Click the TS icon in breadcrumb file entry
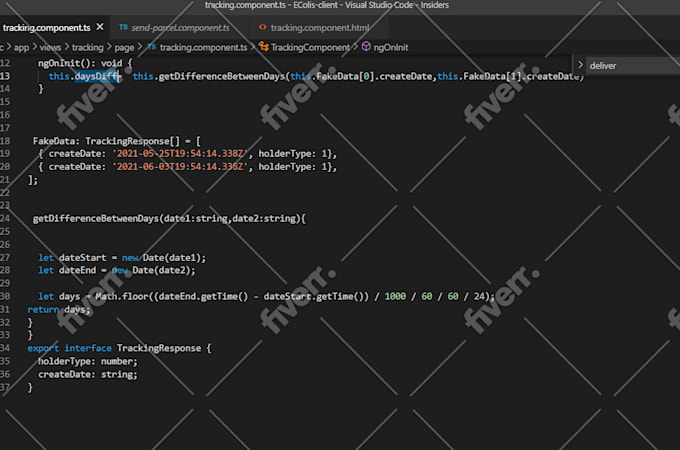 [x=152, y=46]
